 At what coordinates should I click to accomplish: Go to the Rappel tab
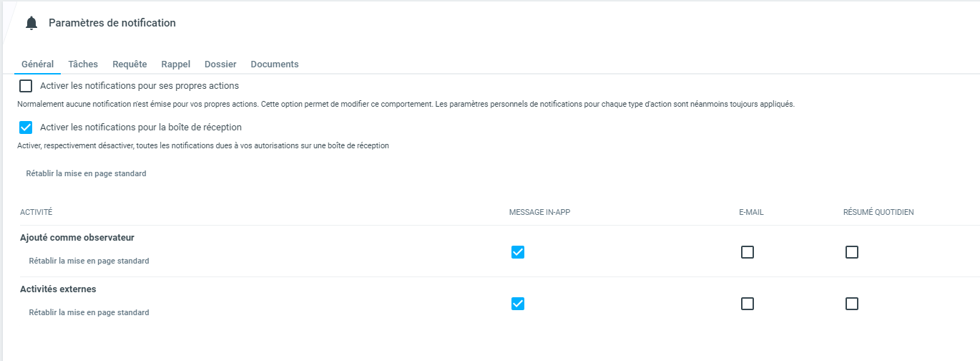pos(176,64)
